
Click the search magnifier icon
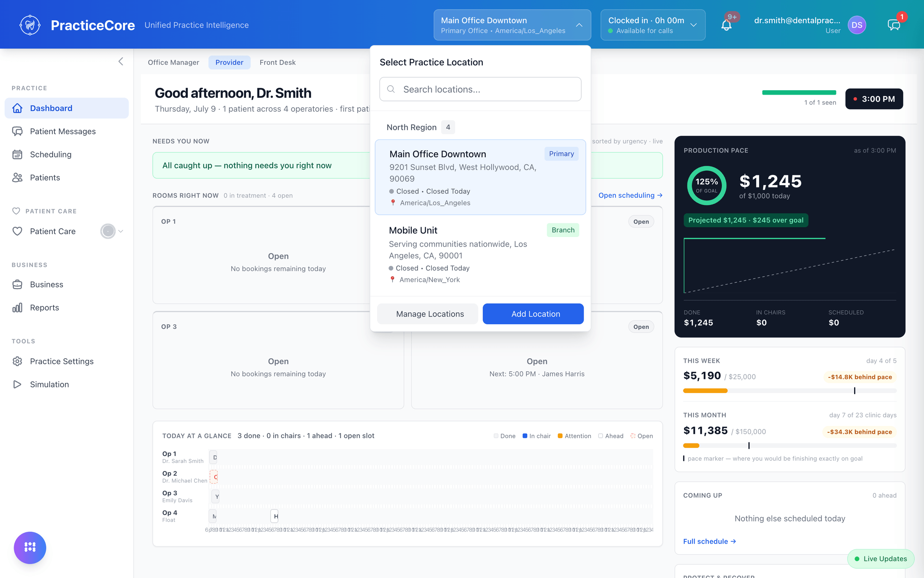coord(391,89)
